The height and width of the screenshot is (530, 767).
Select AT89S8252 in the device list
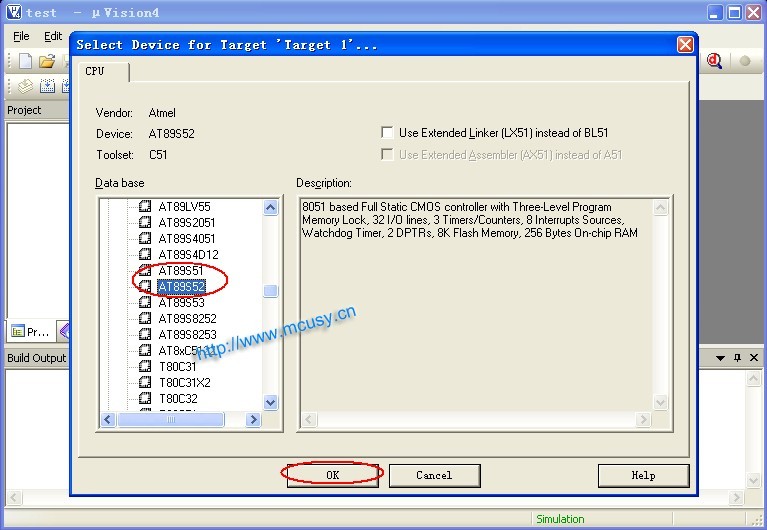[187, 319]
